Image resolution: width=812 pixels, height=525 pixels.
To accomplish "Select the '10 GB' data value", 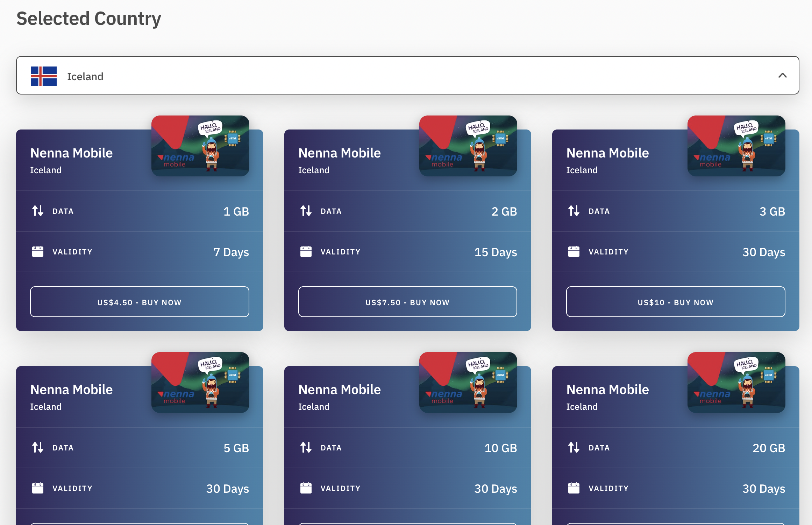I will tap(501, 448).
